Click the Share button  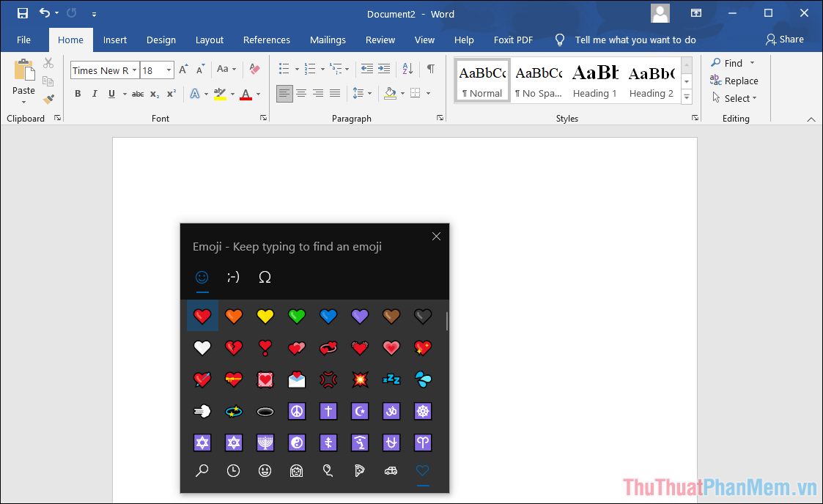[x=785, y=40]
